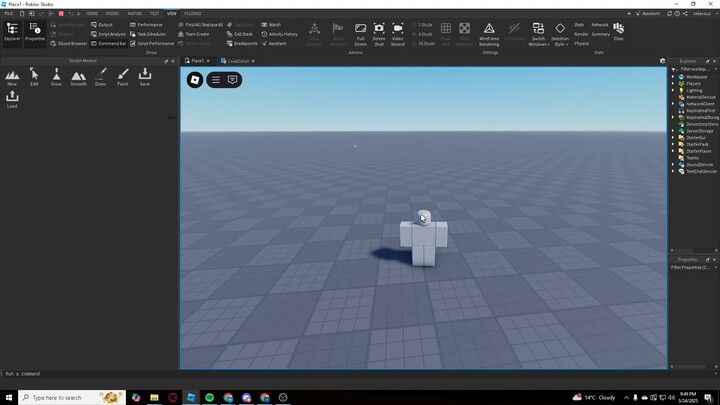The width and height of the screenshot is (720, 405).
Task: Enable Wireframe Rendering
Action: (489, 34)
